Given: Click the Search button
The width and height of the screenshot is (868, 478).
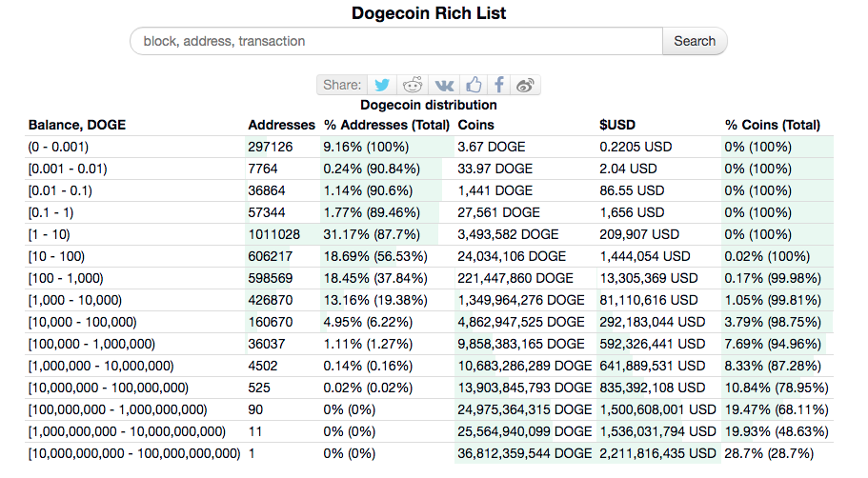Looking at the screenshot, I should pyautogui.click(x=695, y=41).
